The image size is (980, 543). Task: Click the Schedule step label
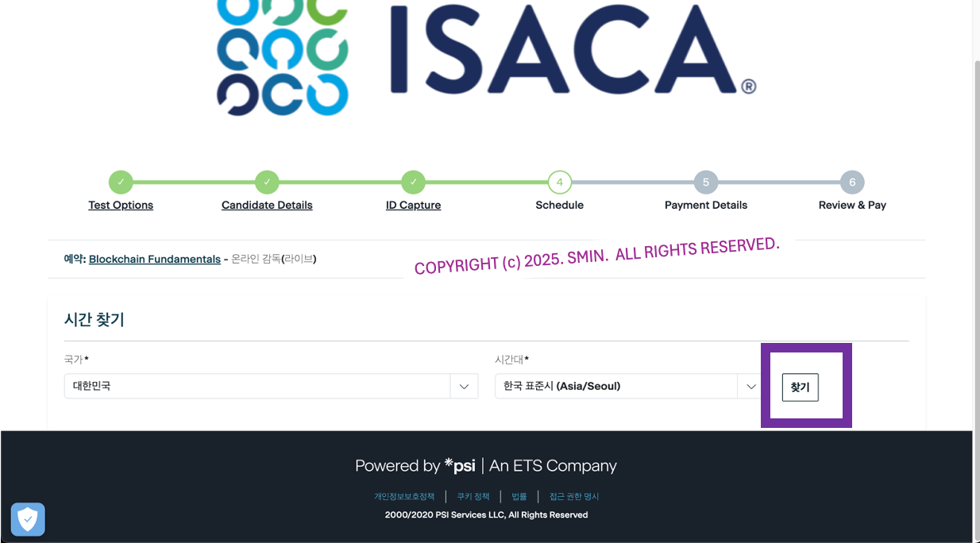click(560, 205)
